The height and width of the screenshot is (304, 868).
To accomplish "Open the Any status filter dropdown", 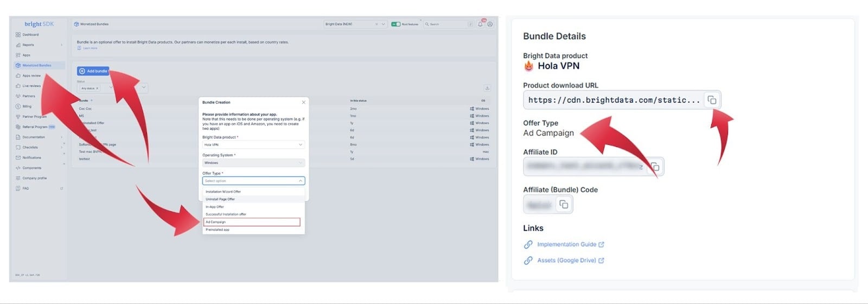I will (x=111, y=87).
